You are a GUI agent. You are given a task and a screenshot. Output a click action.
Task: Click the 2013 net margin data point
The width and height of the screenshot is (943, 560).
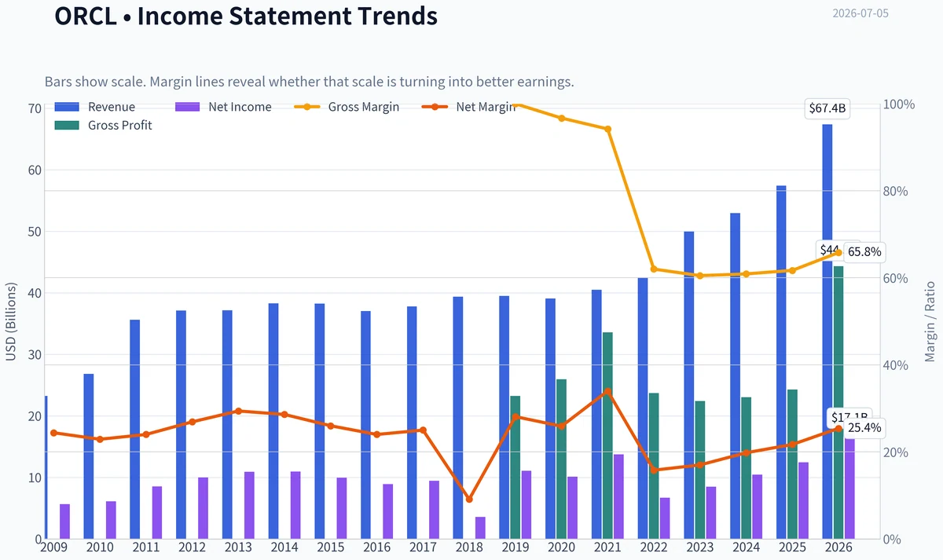point(238,411)
